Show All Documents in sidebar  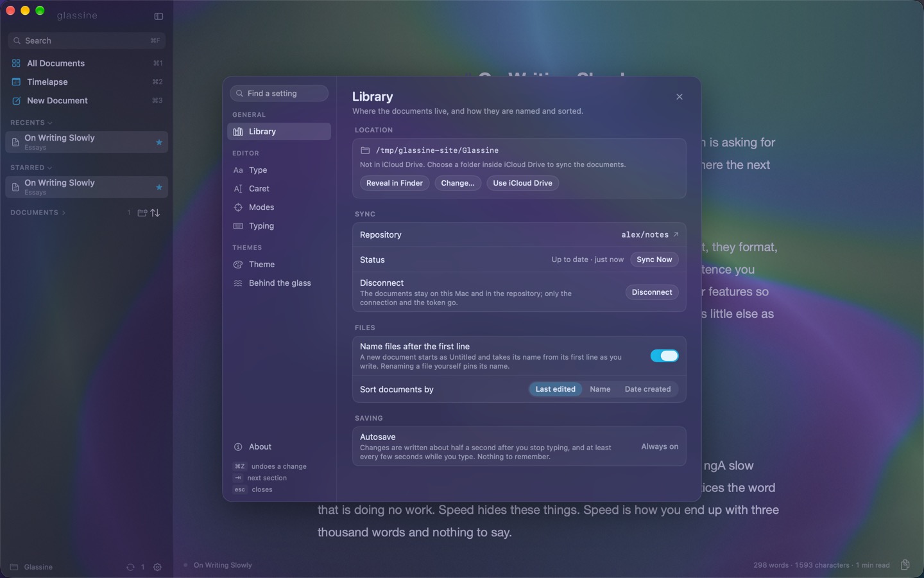tap(87, 63)
